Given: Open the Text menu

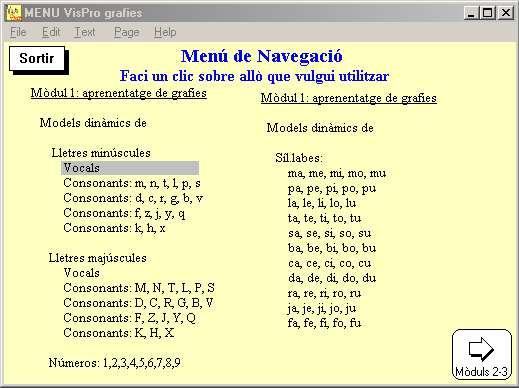Looking at the screenshot, I should 85,32.
